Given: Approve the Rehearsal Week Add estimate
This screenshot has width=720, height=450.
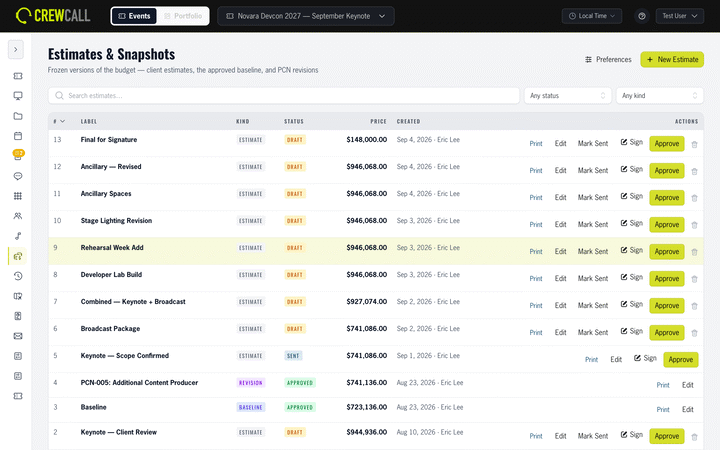Looking at the screenshot, I should click(667, 252).
